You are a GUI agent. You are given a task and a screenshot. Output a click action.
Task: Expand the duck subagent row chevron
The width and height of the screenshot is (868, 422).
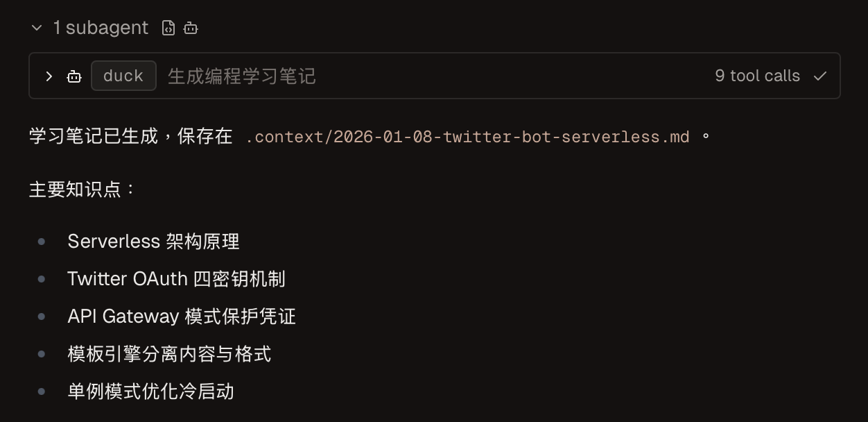[x=49, y=76]
